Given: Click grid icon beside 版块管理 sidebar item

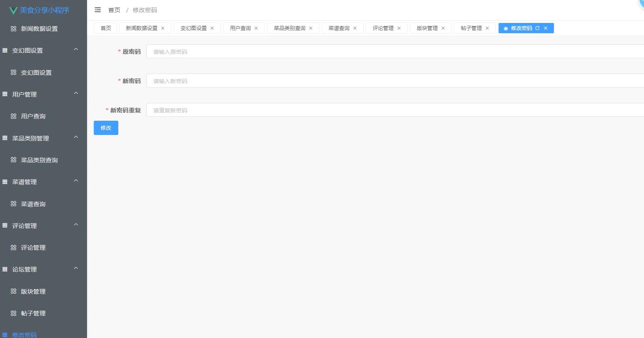Looking at the screenshot, I should (x=13, y=291).
